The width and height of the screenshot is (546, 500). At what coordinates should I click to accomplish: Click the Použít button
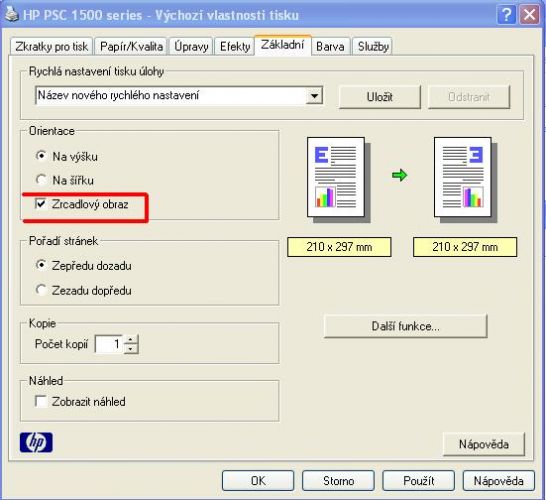click(419, 481)
